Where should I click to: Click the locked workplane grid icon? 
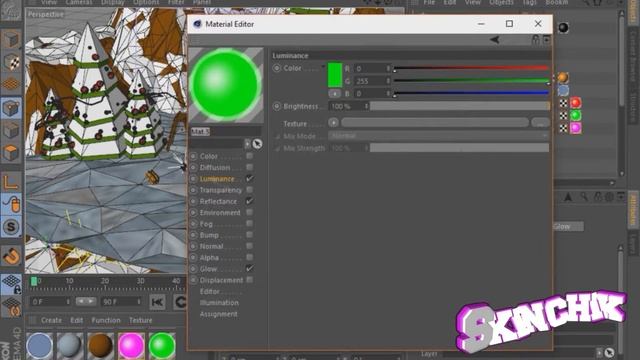[x=11, y=283]
